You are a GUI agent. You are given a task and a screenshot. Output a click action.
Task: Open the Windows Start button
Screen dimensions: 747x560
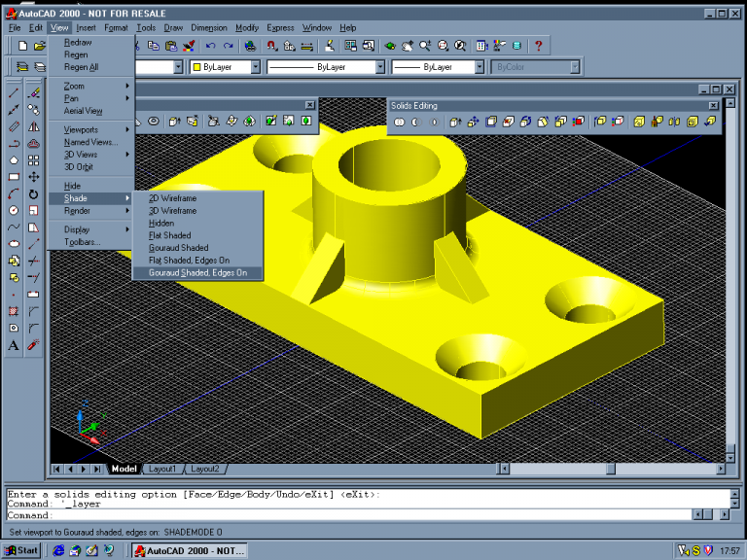(21, 550)
